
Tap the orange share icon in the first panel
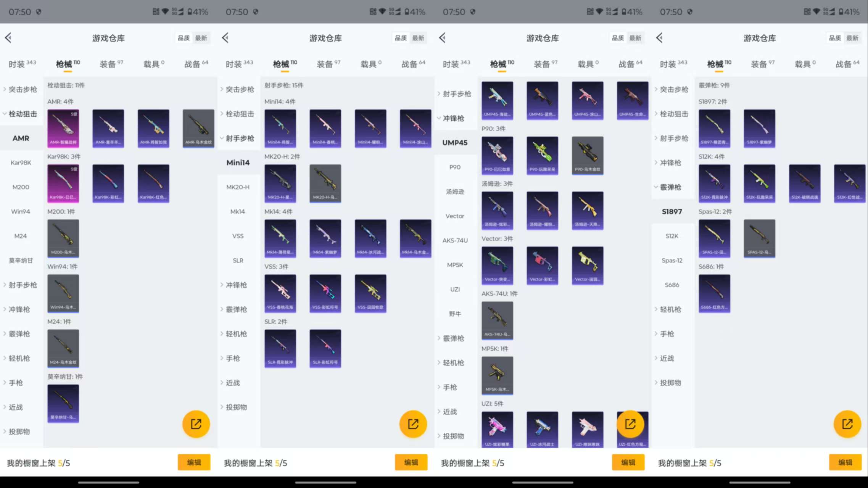pyautogui.click(x=196, y=424)
